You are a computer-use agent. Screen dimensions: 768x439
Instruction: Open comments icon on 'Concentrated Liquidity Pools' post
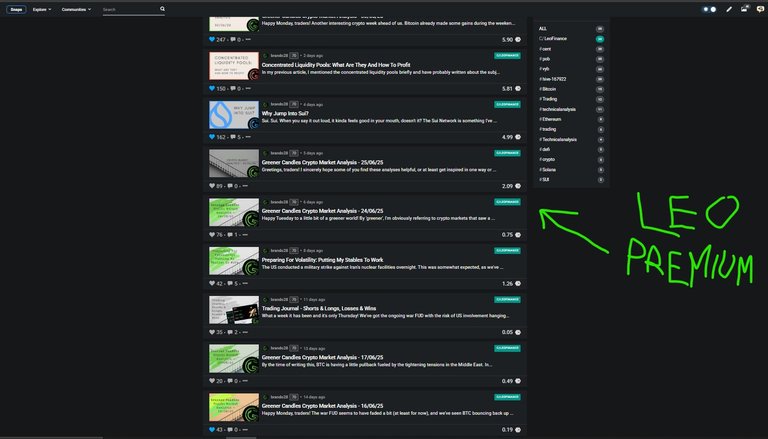(x=233, y=89)
